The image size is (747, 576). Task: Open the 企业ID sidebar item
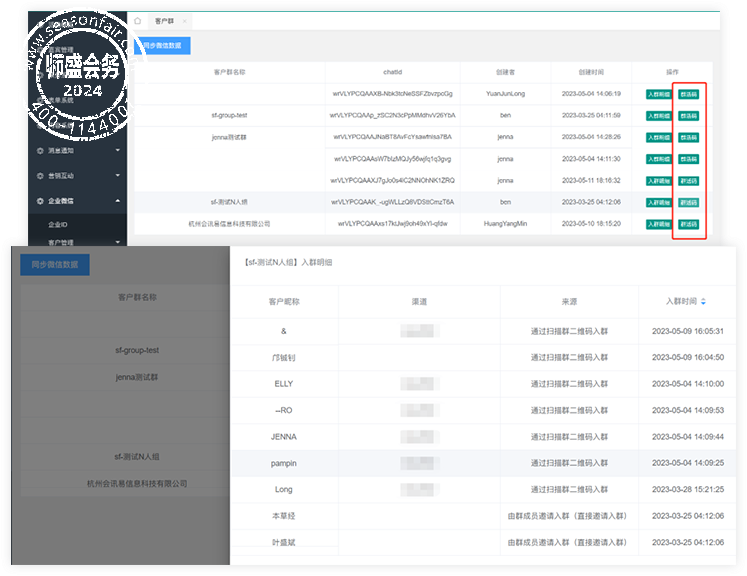(x=58, y=224)
